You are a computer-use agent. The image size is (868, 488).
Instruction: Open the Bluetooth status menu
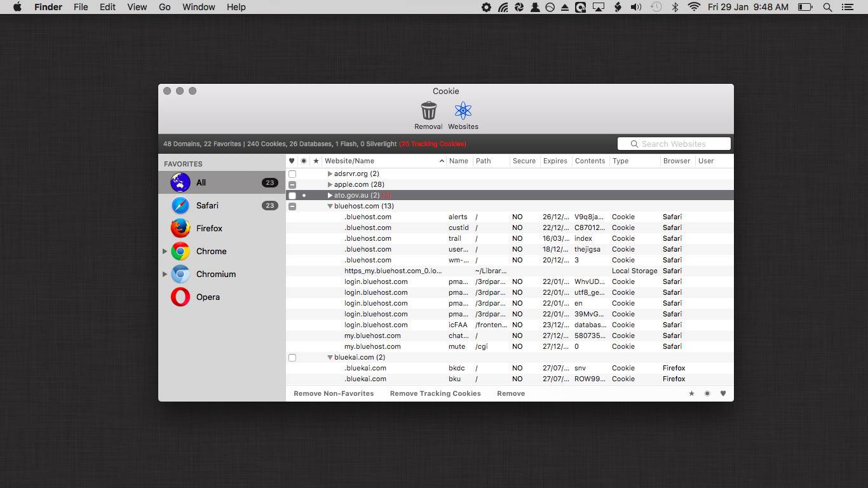coord(675,7)
